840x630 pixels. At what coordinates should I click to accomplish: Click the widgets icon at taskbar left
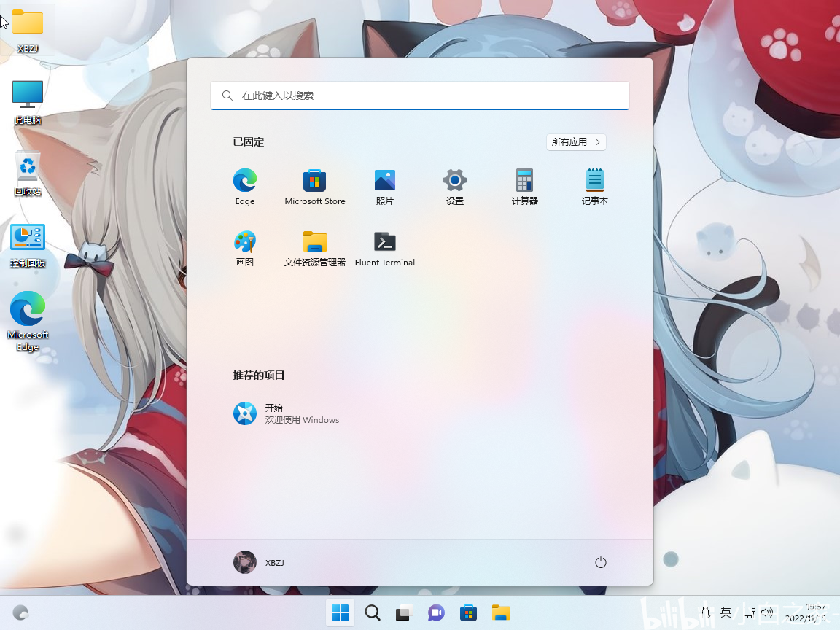pos(20,612)
